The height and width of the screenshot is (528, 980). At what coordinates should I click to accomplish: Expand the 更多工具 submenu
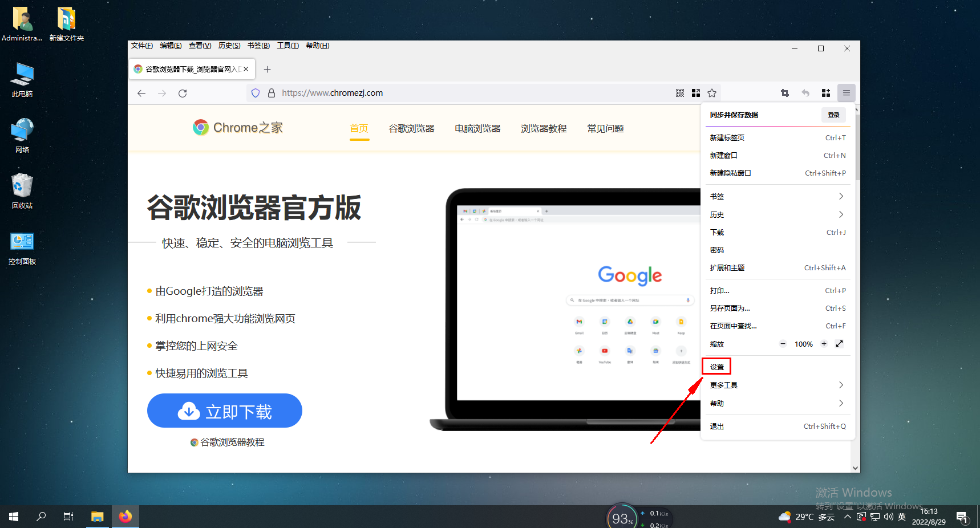tap(778, 385)
